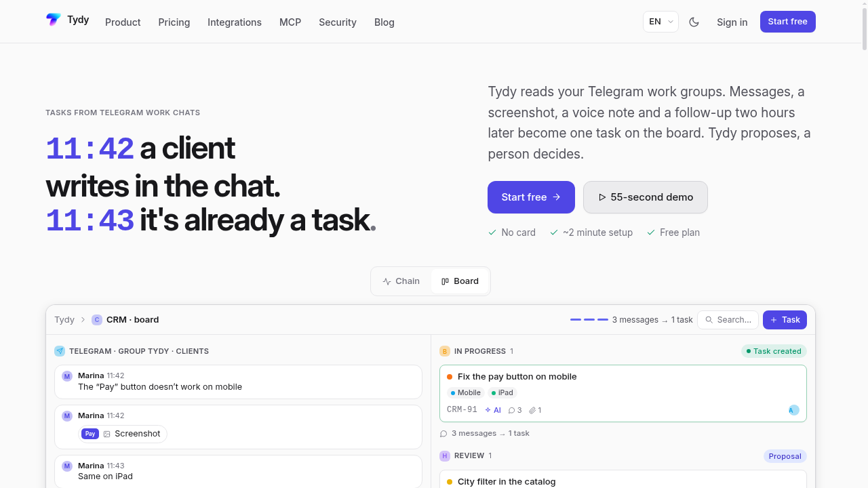Click the Review column H icon
The image size is (868, 488).
click(445, 456)
